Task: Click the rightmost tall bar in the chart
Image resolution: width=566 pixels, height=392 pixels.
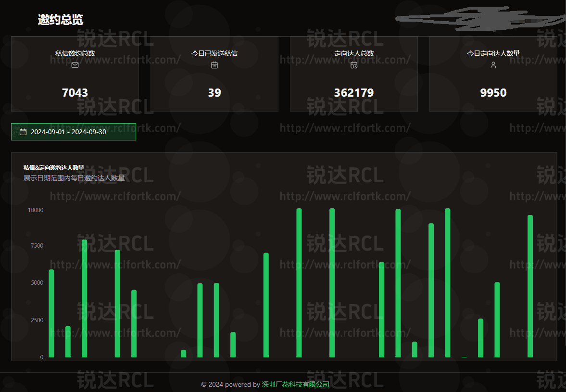Action: click(x=530, y=286)
